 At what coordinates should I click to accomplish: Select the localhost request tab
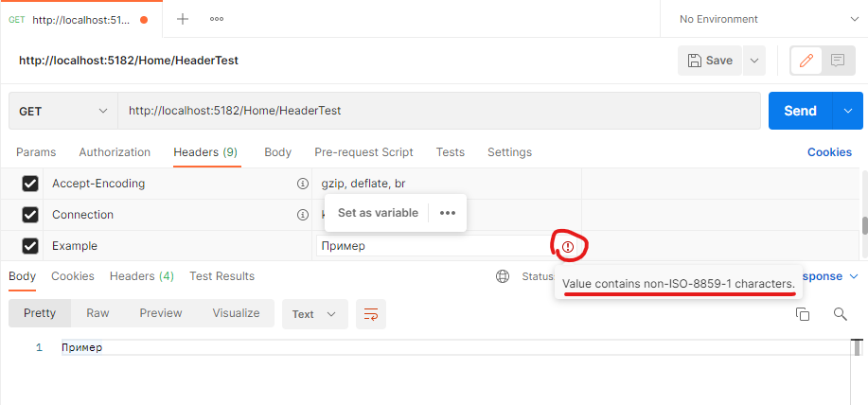click(x=81, y=20)
